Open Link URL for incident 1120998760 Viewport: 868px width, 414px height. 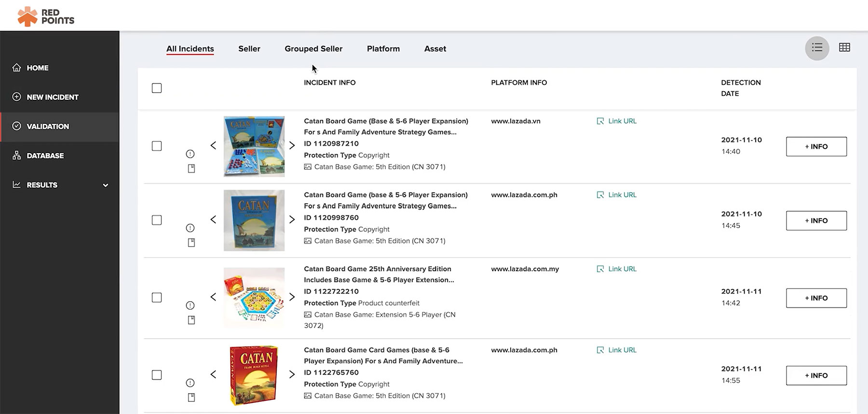point(617,195)
